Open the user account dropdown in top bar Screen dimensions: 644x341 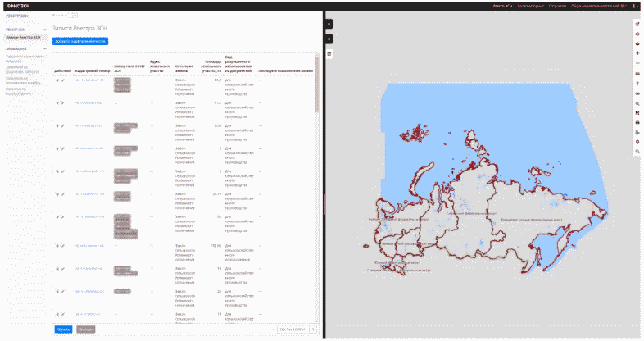coord(635,6)
